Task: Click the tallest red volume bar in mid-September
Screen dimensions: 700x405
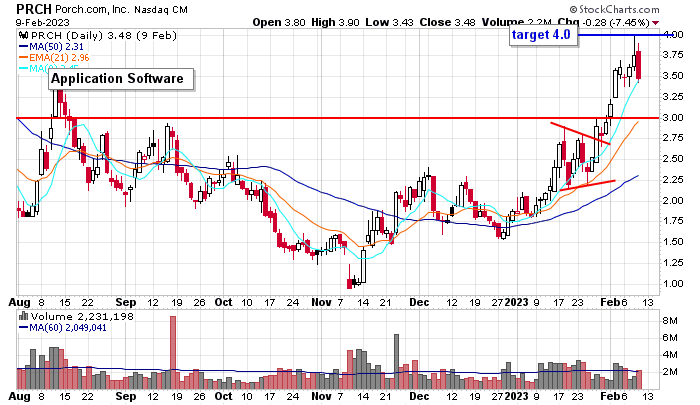Action: tap(173, 352)
